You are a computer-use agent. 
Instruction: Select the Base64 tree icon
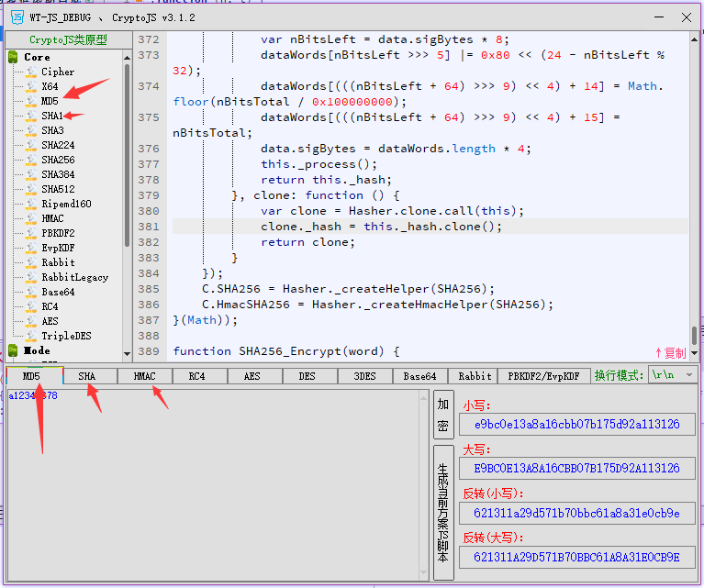click(30, 292)
